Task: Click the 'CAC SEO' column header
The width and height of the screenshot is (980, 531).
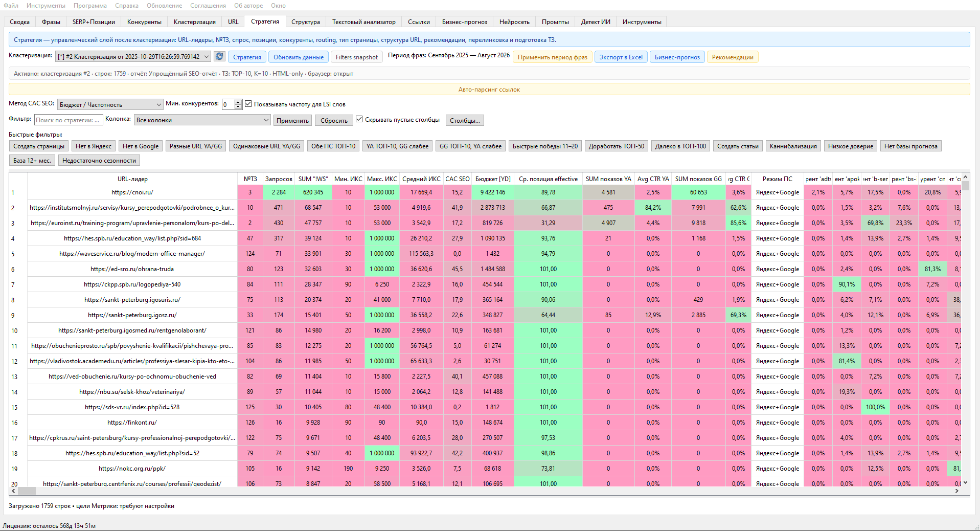Action: click(457, 179)
